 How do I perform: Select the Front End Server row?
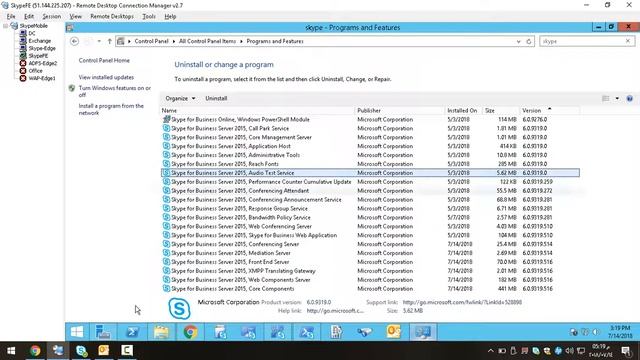370,262
